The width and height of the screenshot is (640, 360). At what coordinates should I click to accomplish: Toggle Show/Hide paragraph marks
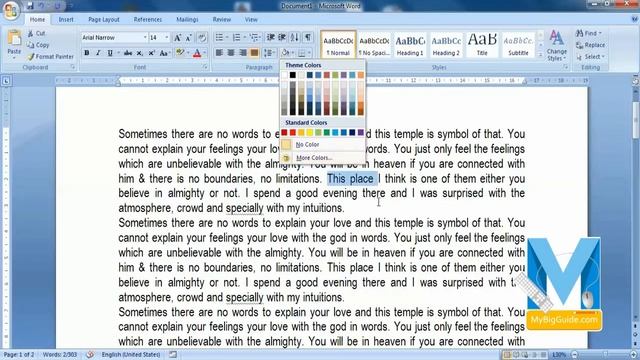click(x=308, y=38)
